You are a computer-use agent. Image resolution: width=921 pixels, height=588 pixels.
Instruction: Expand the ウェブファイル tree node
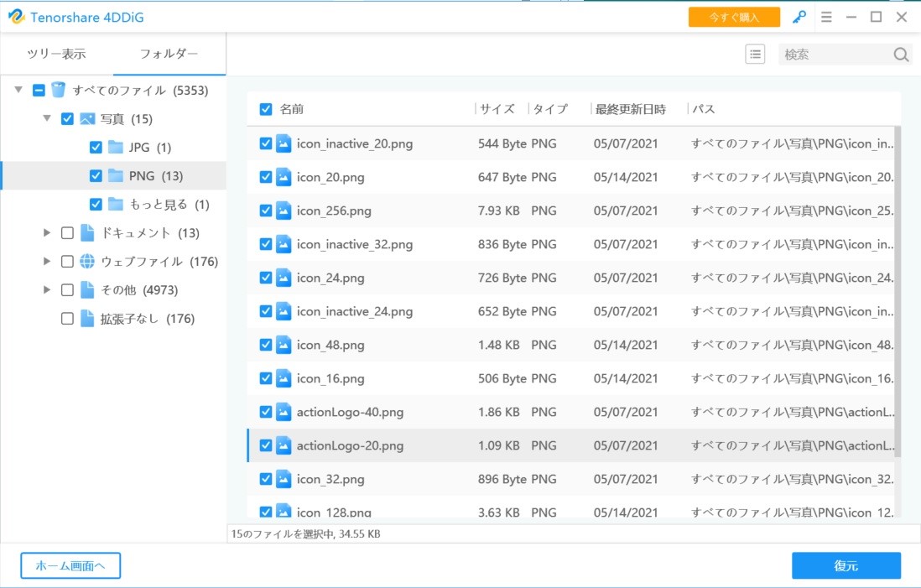click(47, 261)
